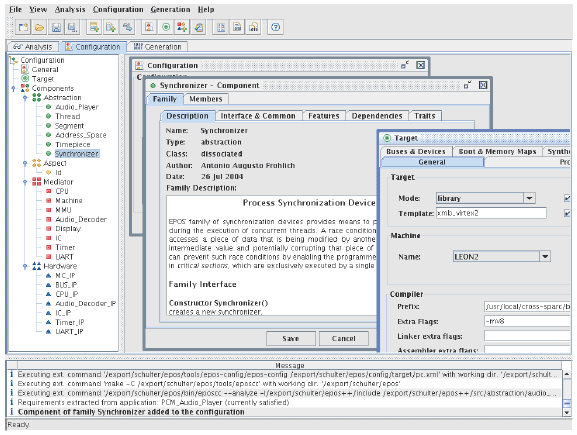The image size is (577, 435).
Task: Click the add components toolbar icon
Action: (x=182, y=27)
